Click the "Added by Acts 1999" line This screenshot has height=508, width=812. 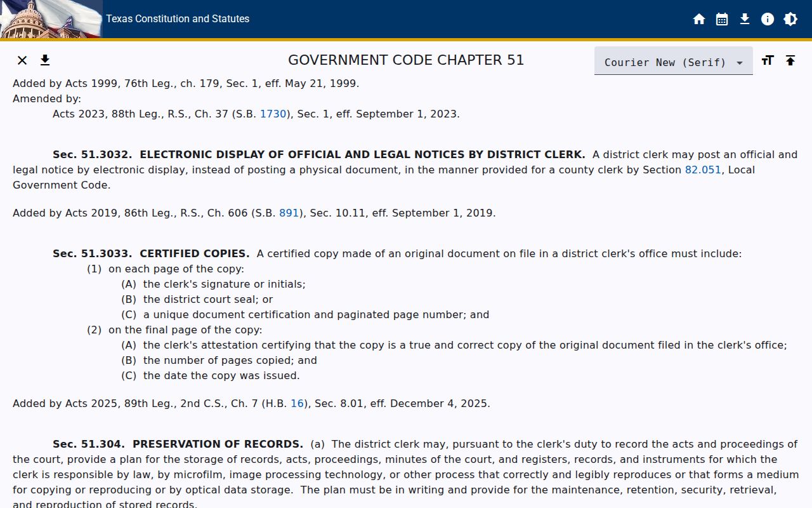click(186, 84)
